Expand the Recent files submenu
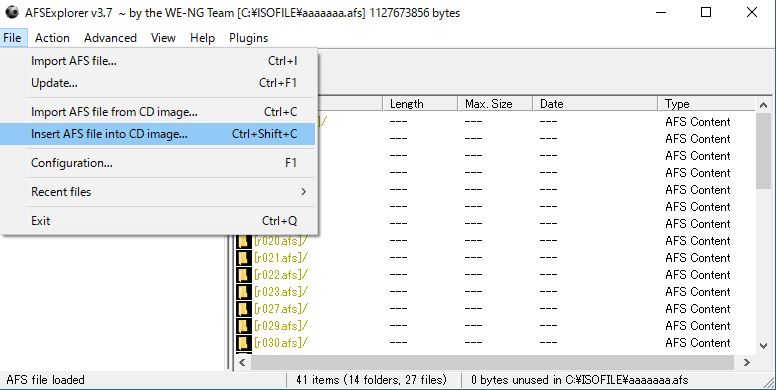The image size is (776, 390). (158, 192)
